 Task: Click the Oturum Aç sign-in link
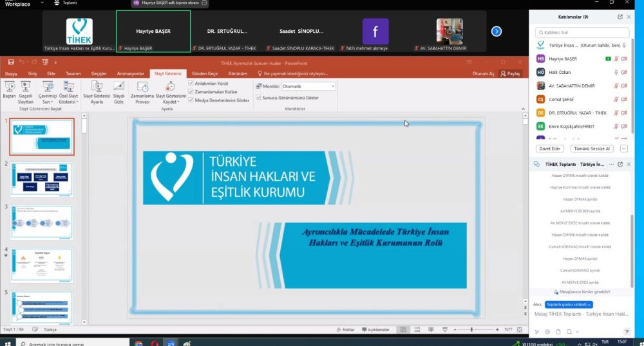(483, 74)
